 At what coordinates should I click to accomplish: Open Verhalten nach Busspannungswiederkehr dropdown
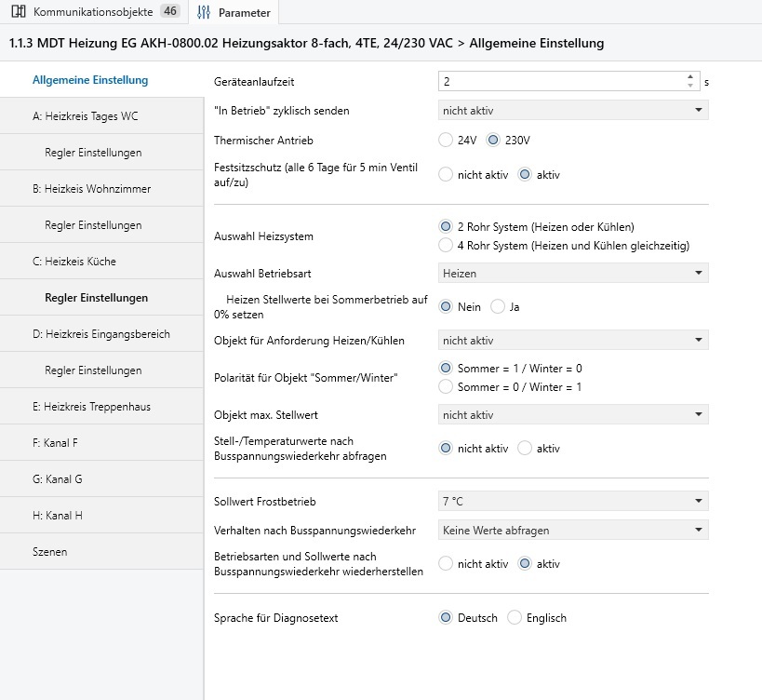coord(573,531)
